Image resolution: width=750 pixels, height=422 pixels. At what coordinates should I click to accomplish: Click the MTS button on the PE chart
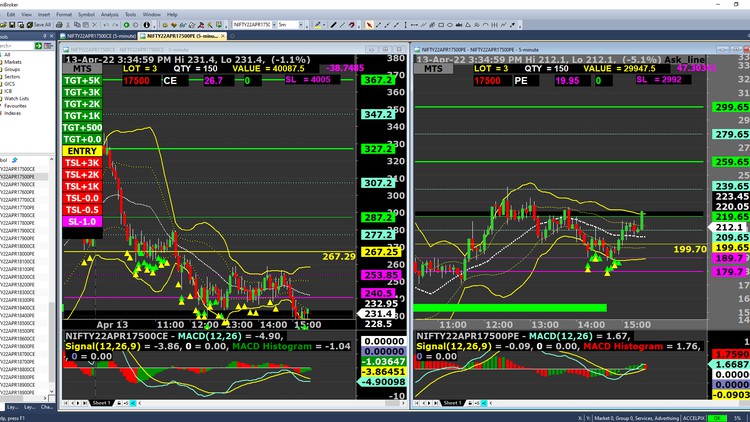coord(433,68)
